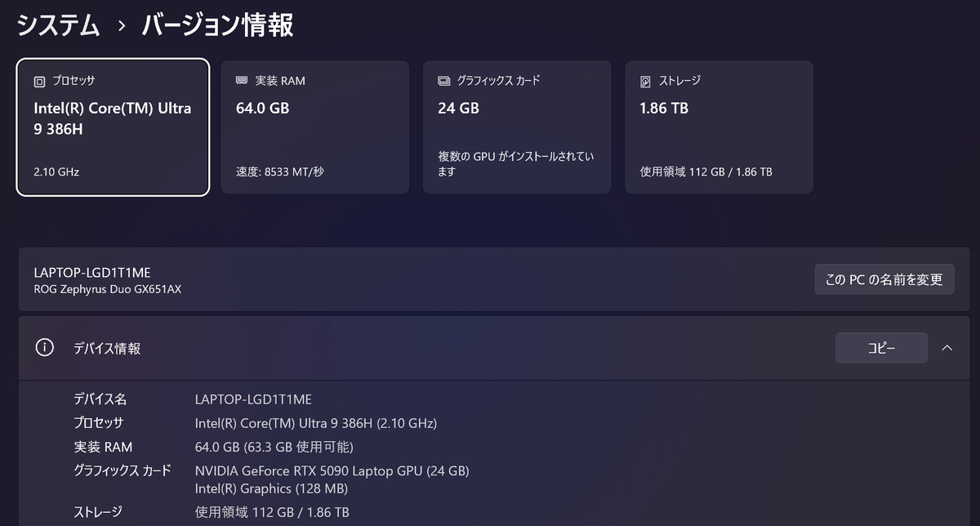
Task: Click この PC の名前を変更 button
Action: coord(884,279)
